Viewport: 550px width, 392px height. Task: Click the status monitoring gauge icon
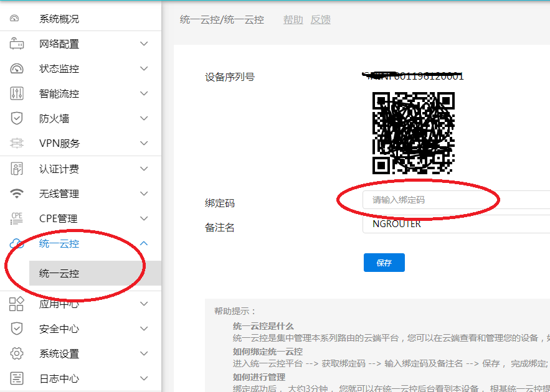coord(17,69)
